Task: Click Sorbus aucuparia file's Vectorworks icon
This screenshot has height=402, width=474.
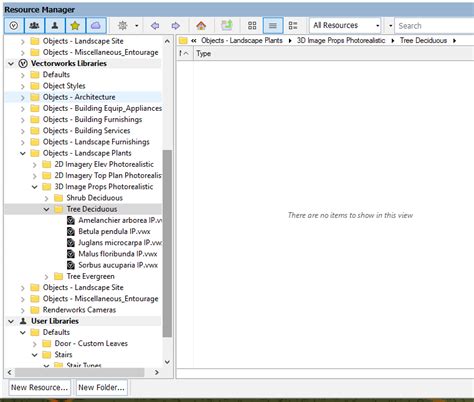Action: (x=71, y=265)
